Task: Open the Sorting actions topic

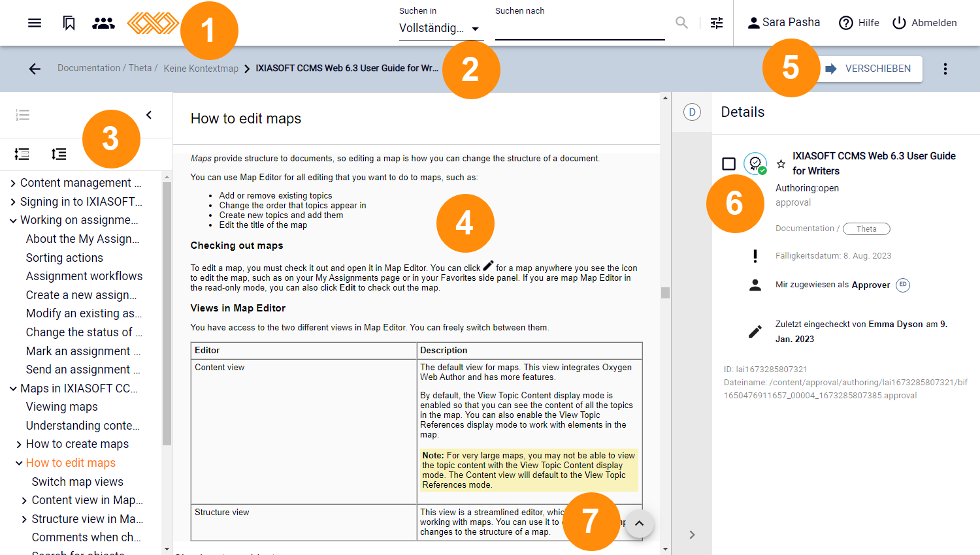Action: (65, 258)
